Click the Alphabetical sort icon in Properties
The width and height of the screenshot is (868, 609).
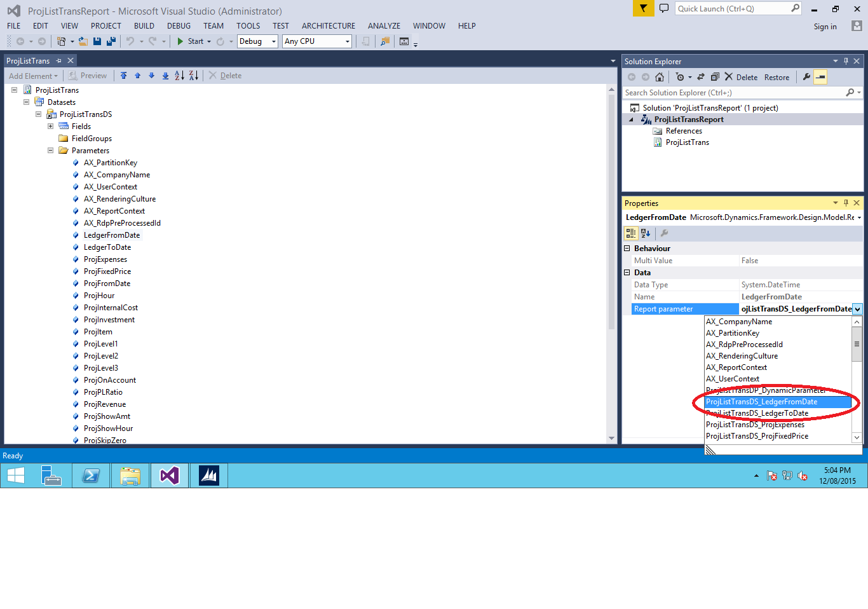coord(645,233)
